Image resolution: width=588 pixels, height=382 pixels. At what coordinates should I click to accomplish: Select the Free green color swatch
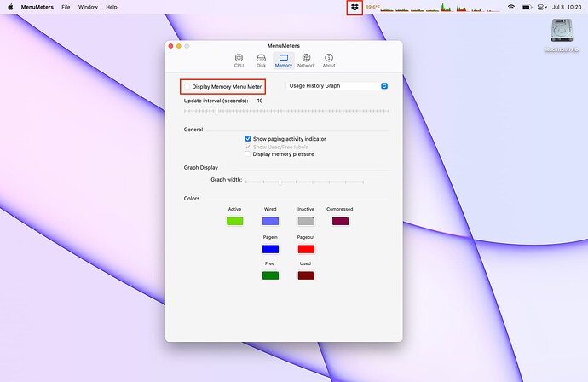click(x=270, y=275)
